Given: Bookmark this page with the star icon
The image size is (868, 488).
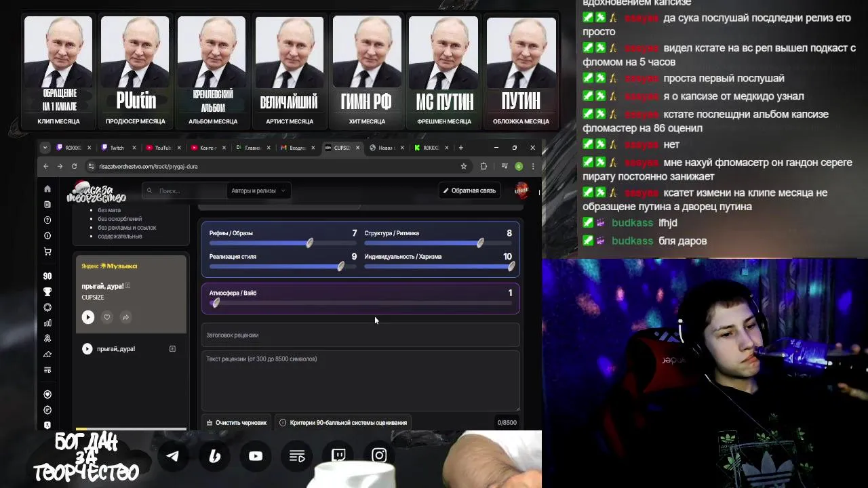Looking at the screenshot, I should pos(464,166).
